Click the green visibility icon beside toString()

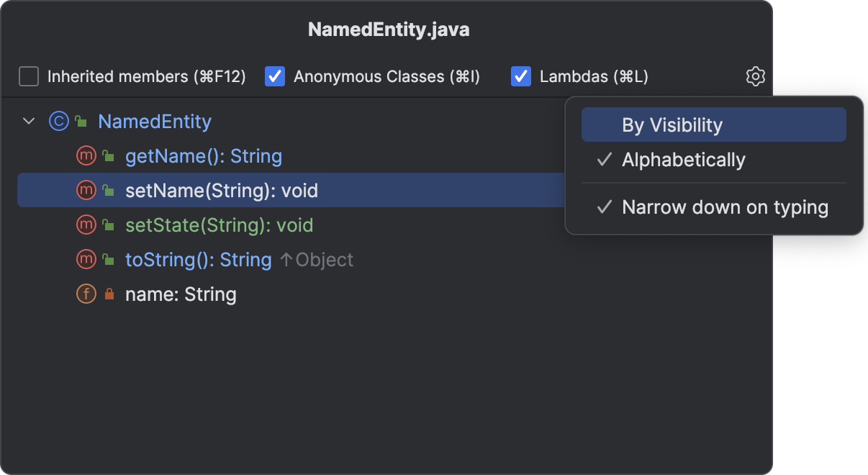[x=107, y=259]
